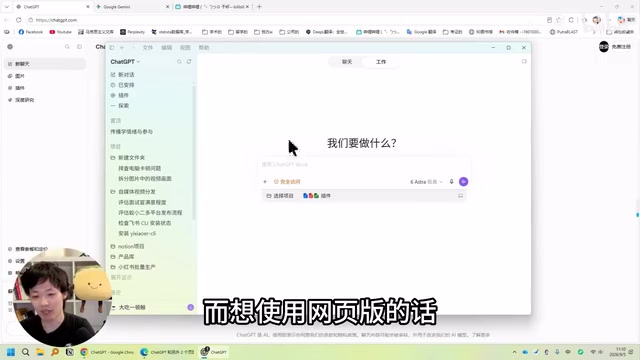Click search icon in app sidebar header
640x360 pixels.
(x=179, y=62)
